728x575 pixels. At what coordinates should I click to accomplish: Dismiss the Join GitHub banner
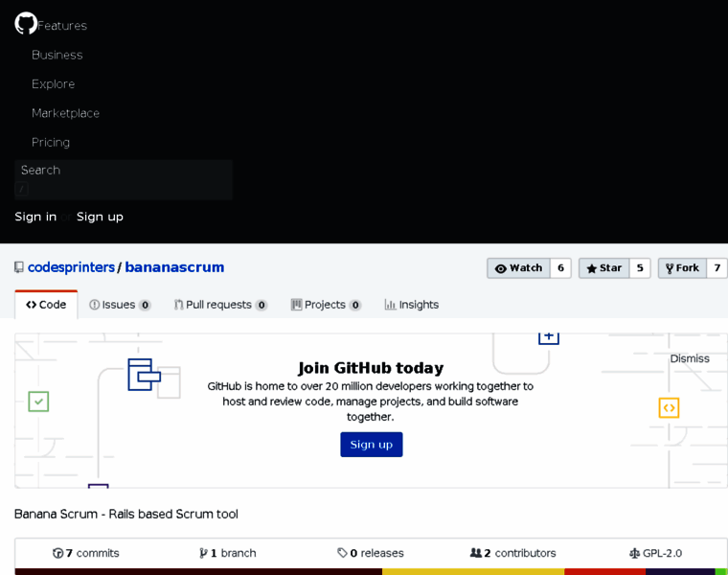point(690,358)
